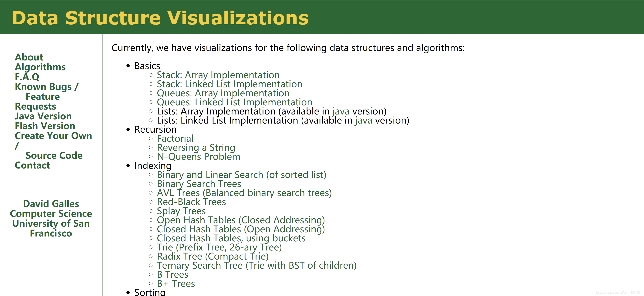Open the B+ Trees visualization link
The height and width of the screenshot is (296, 644).
[176, 284]
